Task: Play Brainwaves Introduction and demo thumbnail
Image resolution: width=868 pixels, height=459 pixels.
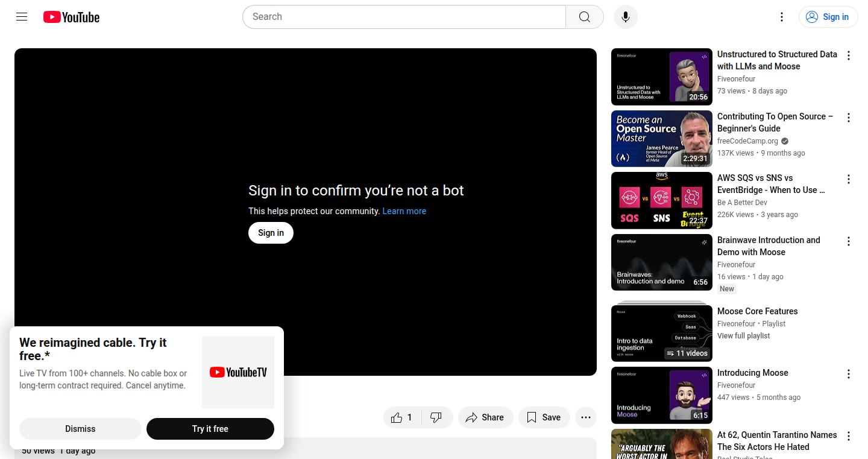Action: pos(662,262)
